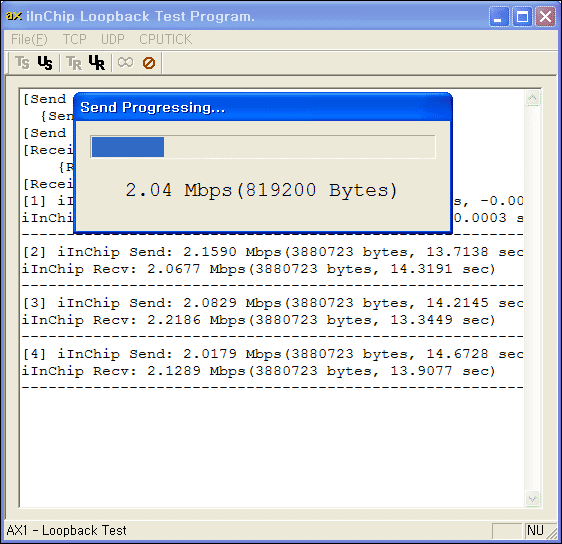Click the NU indicator in status bar
The width and height of the screenshot is (562, 544).
click(x=535, y=530)
